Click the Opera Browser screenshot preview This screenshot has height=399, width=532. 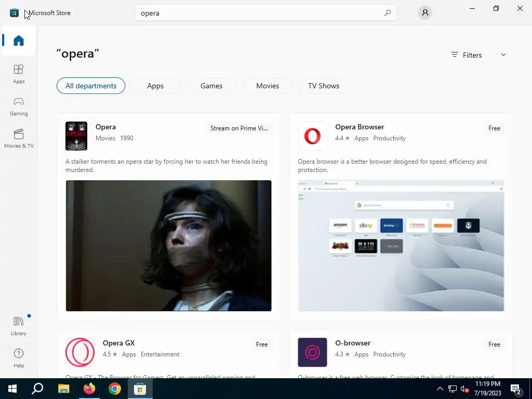point(401,246)
